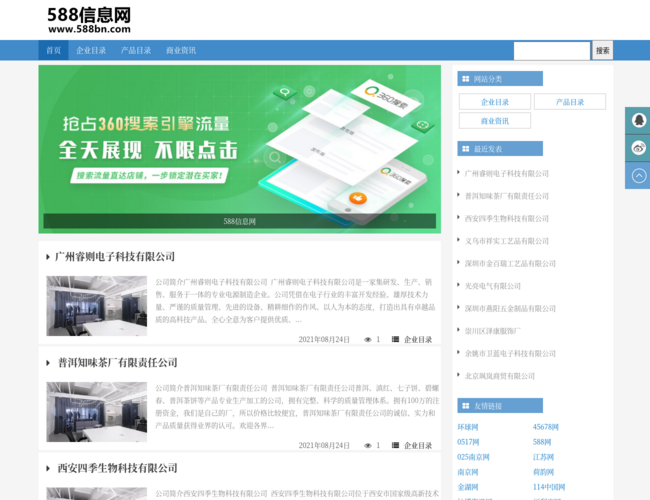Go to 首页 in navigation bar
Viewport: 650px width, 500px height.
click(x=53, y=51)
